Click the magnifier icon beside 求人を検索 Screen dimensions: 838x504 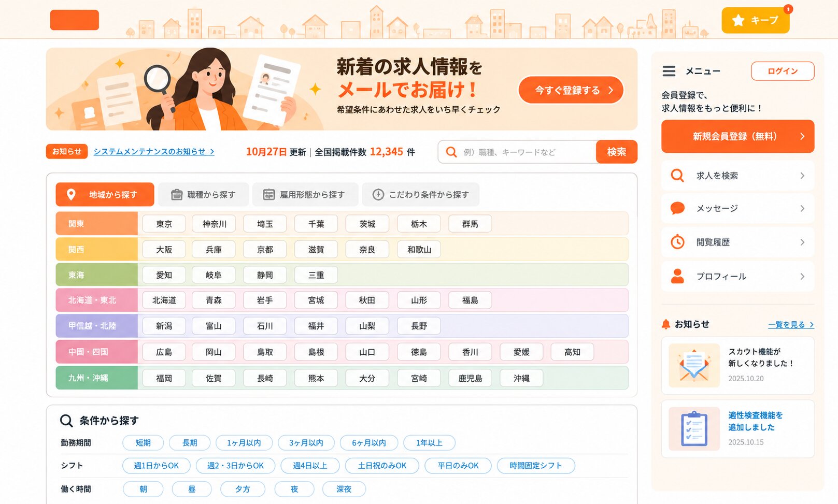677,176
